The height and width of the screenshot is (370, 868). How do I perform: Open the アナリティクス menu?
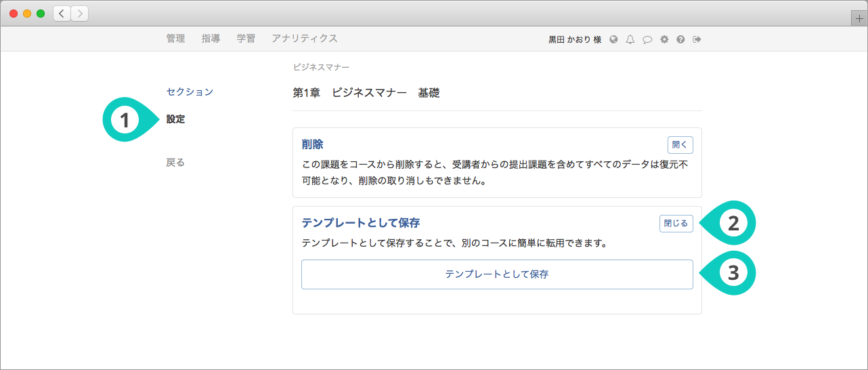point(304,39)
